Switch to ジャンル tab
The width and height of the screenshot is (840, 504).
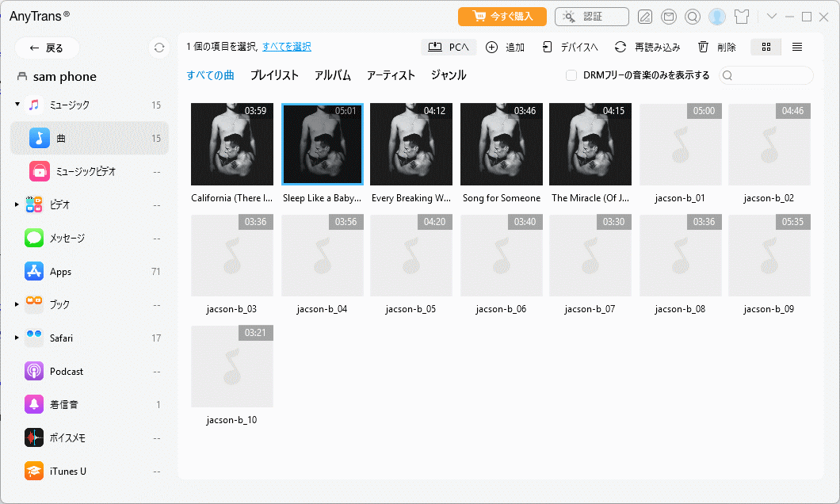449,75
